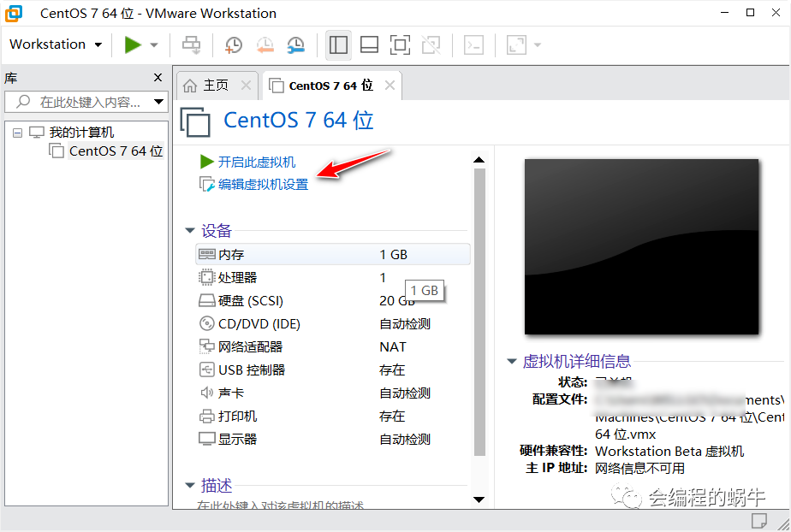Minimize the VMware Workstation window
791x532 pixels.
(725, 13)
